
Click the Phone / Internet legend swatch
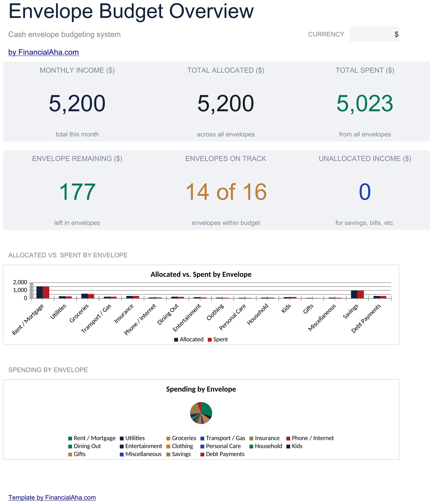point(288,438)
